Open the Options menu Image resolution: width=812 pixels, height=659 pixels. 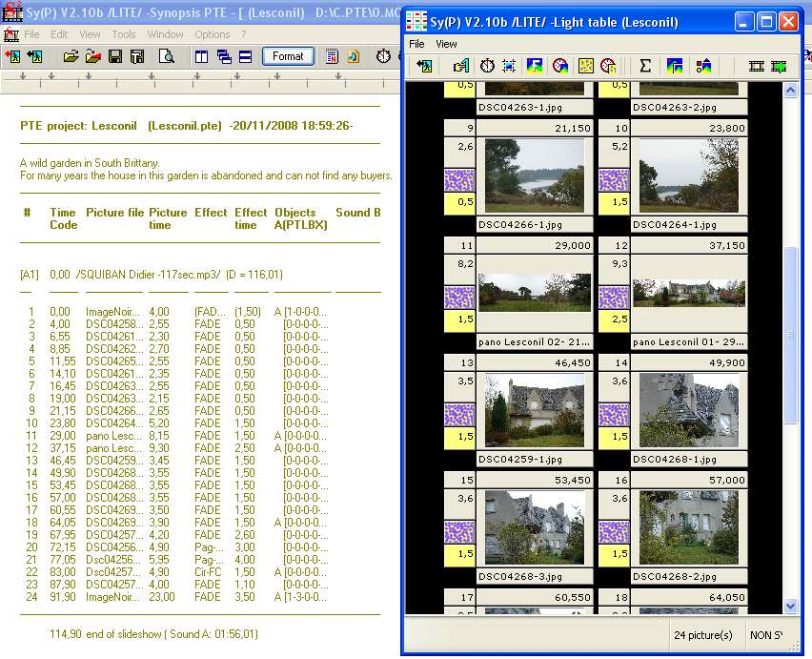[213, 34]
